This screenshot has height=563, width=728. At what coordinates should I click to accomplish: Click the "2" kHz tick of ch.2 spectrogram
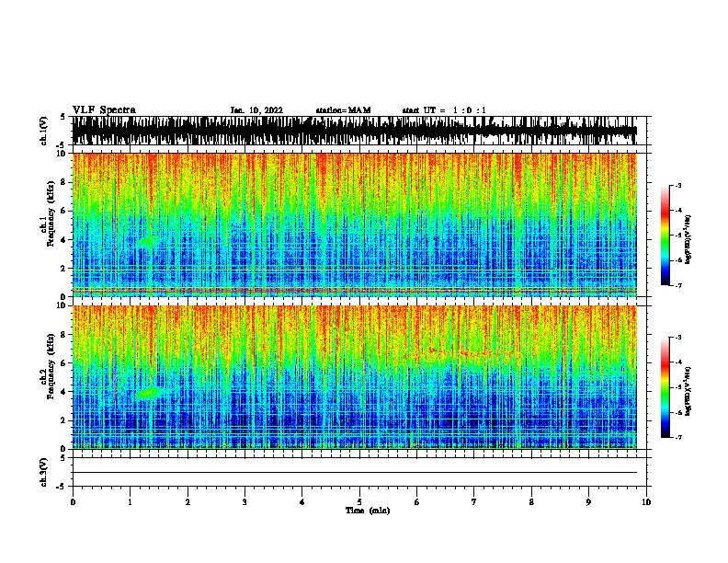click(63, 420)
